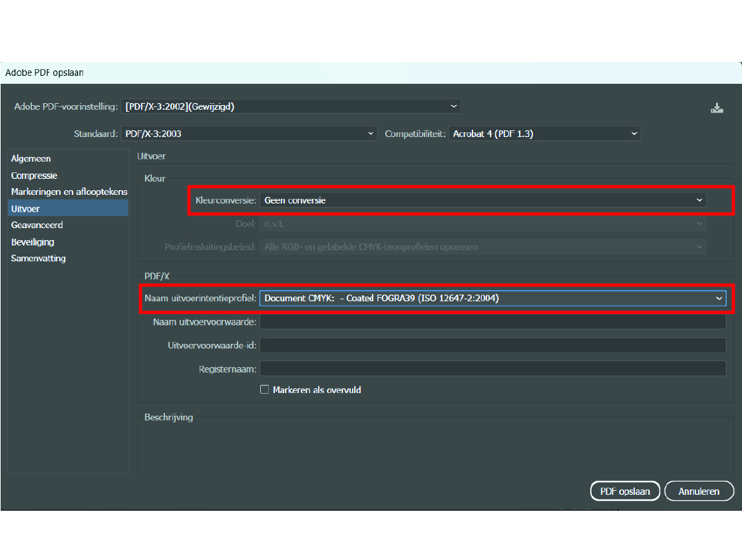Go to the Geavanceerd section
This screenshot has height=560, width=742.
[x=37, y=225]
